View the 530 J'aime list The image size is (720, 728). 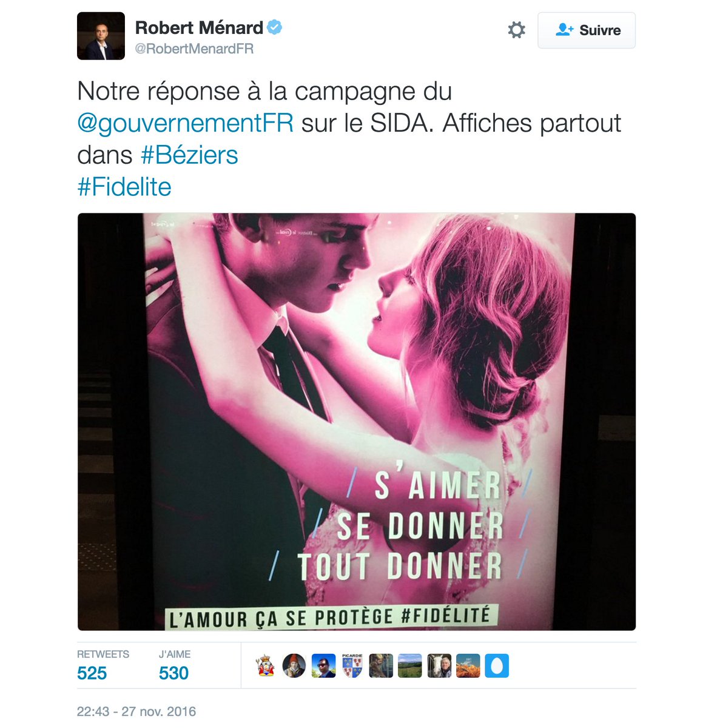175,666
